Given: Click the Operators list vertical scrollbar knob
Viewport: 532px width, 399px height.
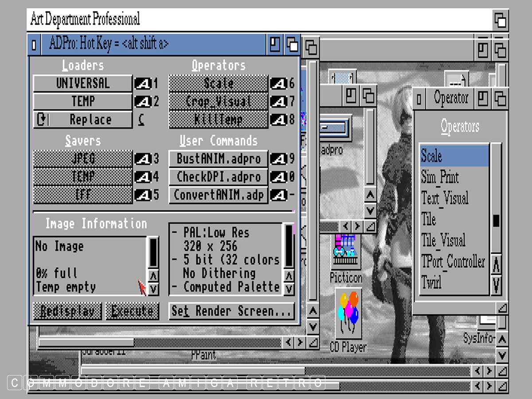Looking at the screenshot, I should coord(496,220).
